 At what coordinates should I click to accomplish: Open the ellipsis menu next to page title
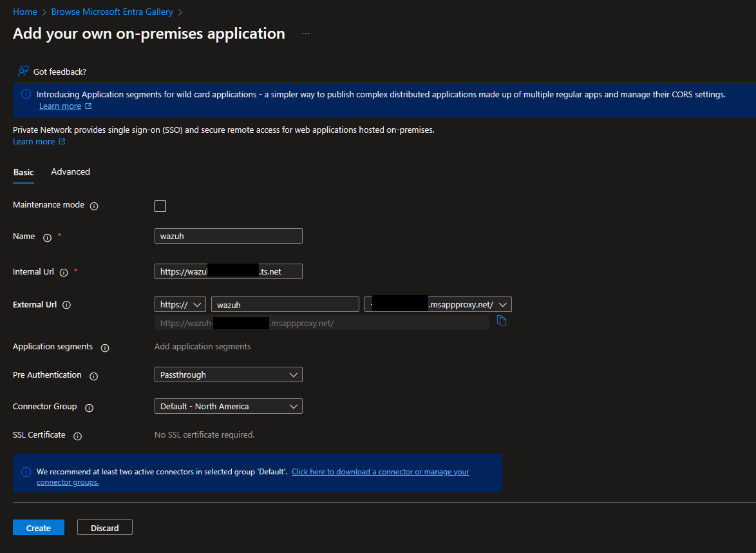pos(306,34)
